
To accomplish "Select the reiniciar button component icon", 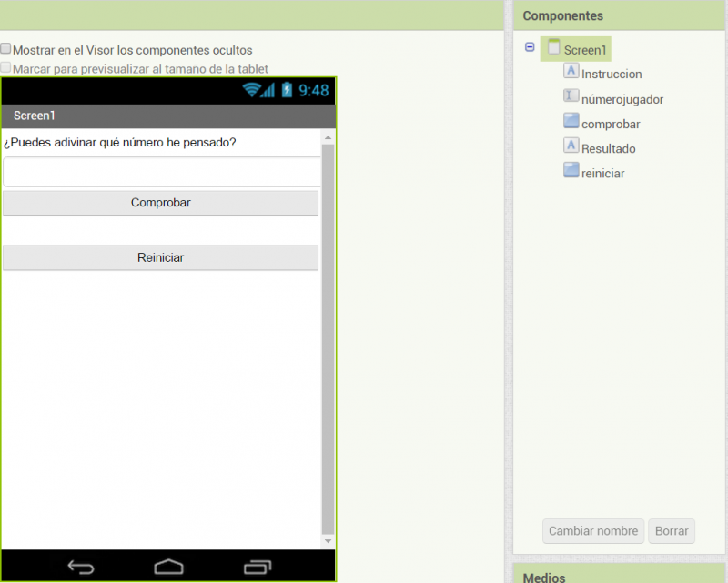I will (571, 172).
